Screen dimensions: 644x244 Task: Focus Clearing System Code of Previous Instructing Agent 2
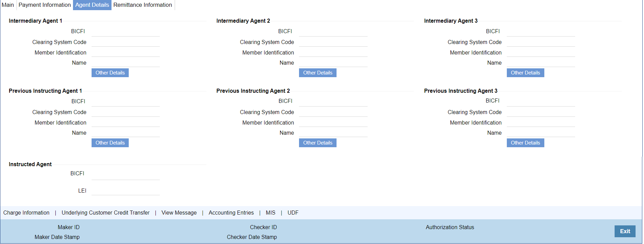coord(333,112)
